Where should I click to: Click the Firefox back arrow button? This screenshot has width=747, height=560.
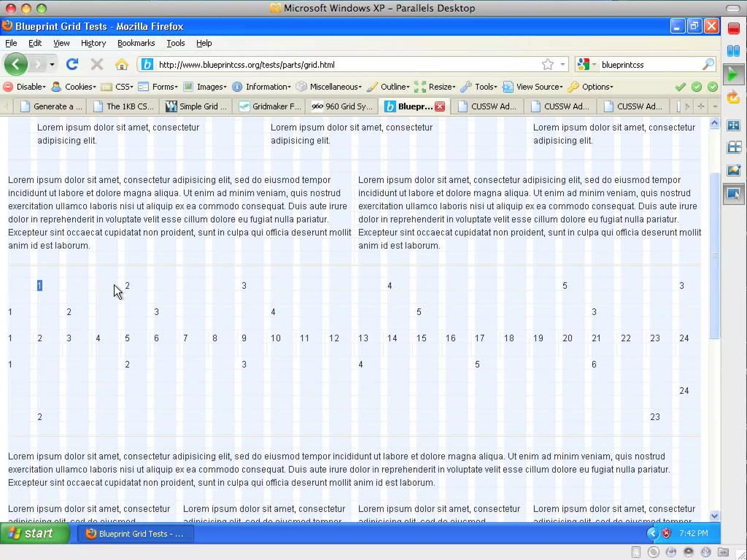16,64
